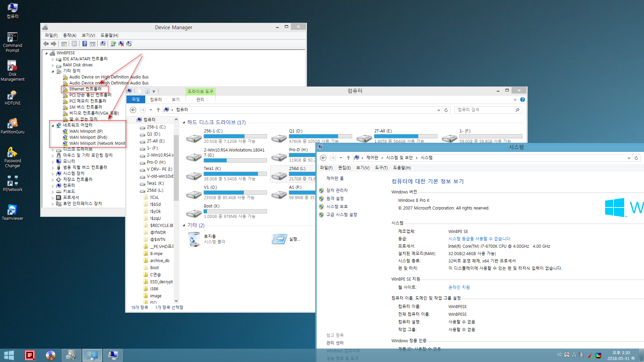The height and width of the screenshot is (362, 644).
Task: Click the 온라인 지원 link
Action: [x=459, y=287]
